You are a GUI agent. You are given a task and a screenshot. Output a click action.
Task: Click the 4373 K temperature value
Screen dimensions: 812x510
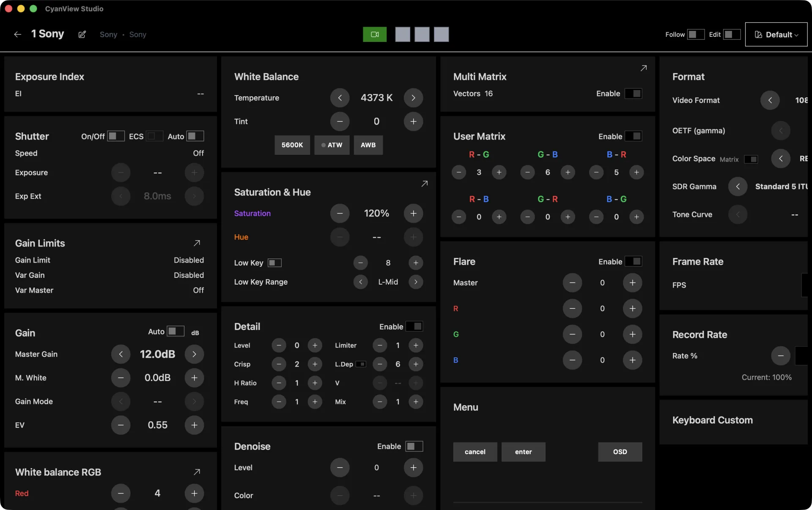[x=376, y=98]
